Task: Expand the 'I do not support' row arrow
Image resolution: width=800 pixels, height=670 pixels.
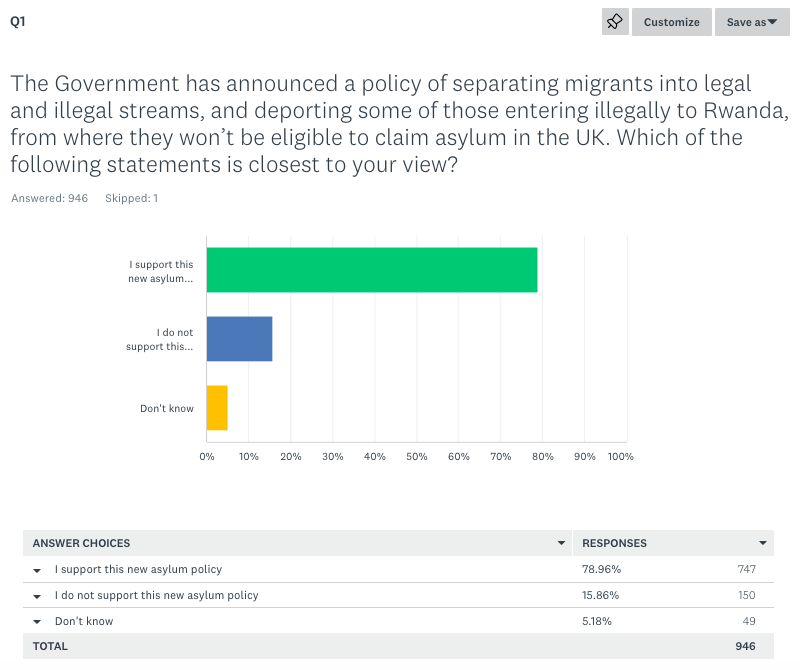Action: tap(37, 596)
